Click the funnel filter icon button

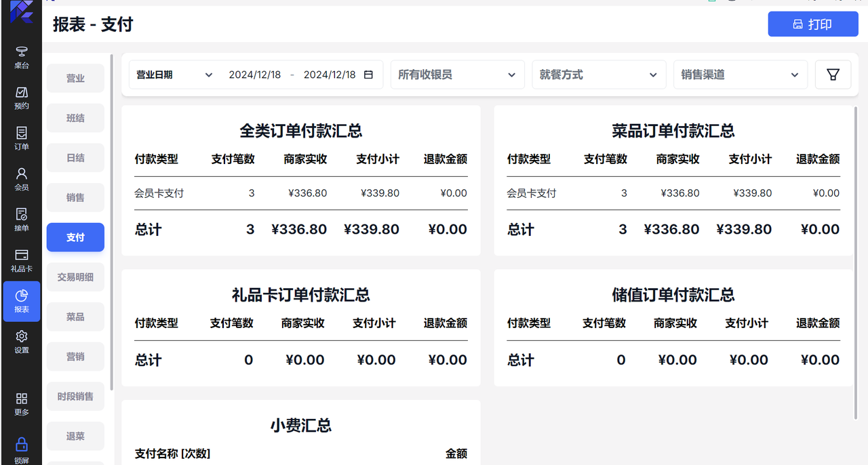tap(833, 75)
